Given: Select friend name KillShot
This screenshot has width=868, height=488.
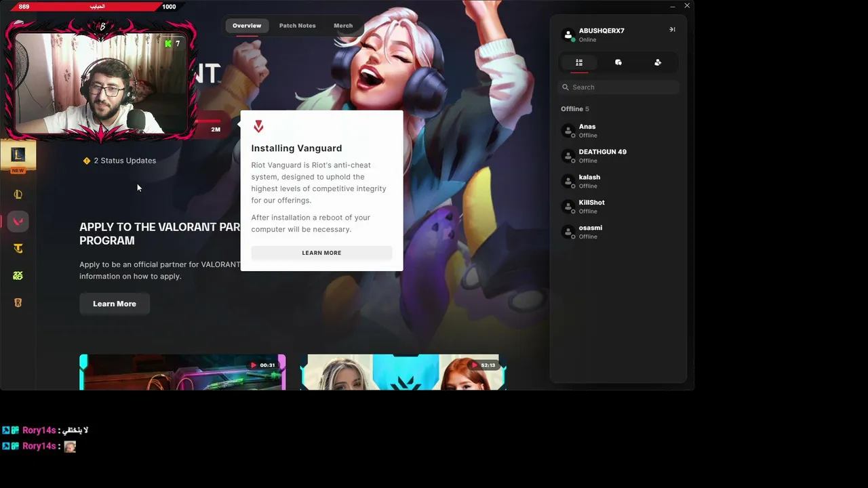Looking at the screenshot, I should coord(592,203).
